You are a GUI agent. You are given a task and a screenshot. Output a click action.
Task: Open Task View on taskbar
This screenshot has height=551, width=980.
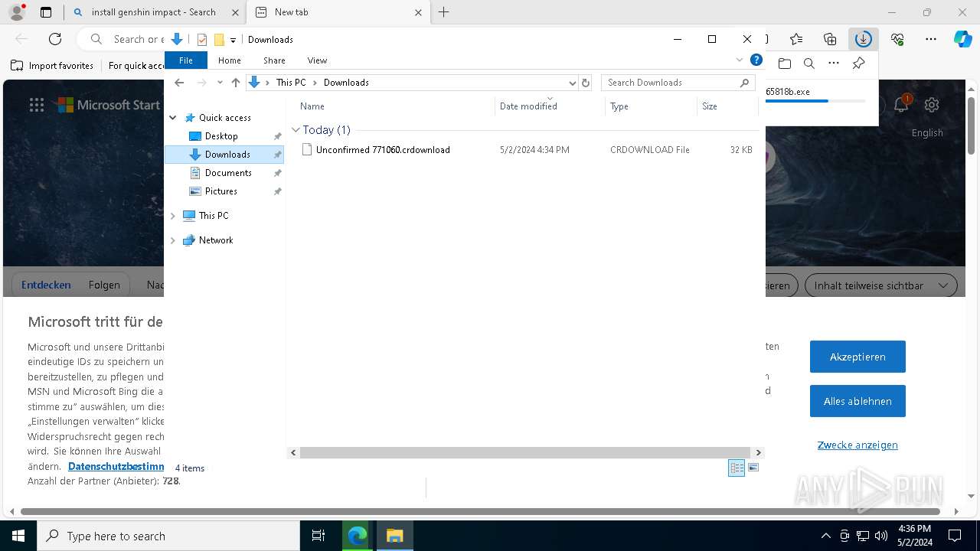[318, 536]
